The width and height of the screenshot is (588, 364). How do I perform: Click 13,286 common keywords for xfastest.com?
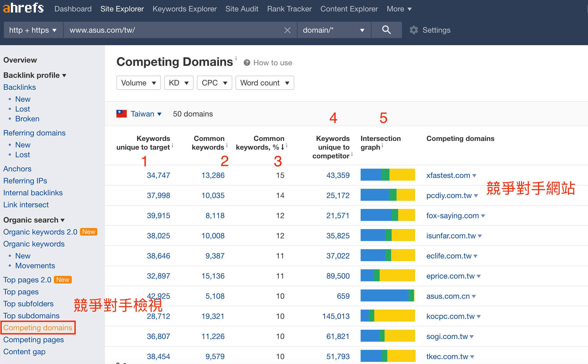pyautogui.click(x=213, y=175)
